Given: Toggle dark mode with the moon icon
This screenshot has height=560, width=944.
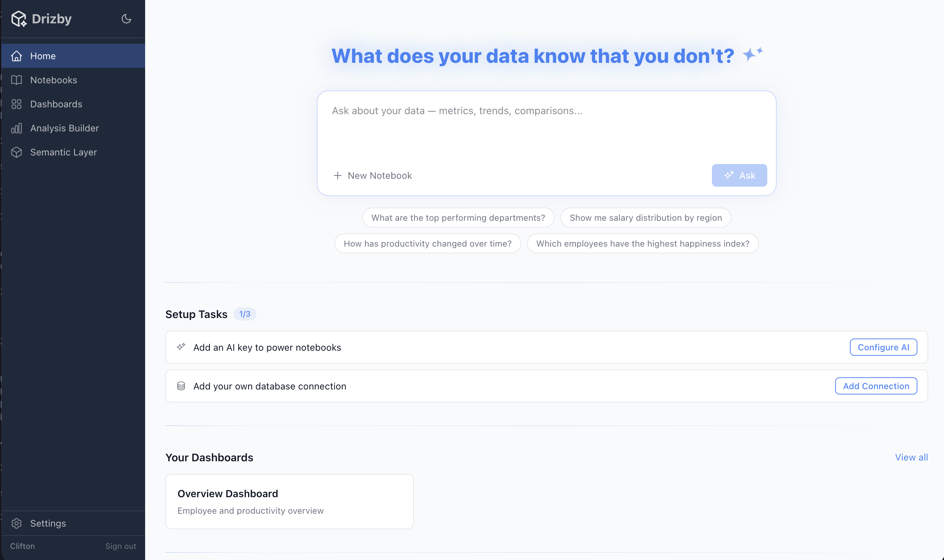Looking at the screenshot, I should [126, 19].
